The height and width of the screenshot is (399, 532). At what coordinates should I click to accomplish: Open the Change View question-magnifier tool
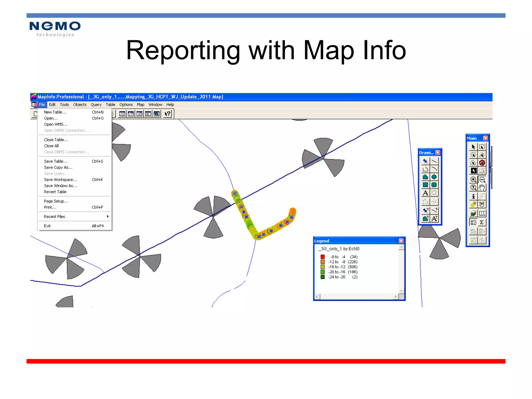473,187
